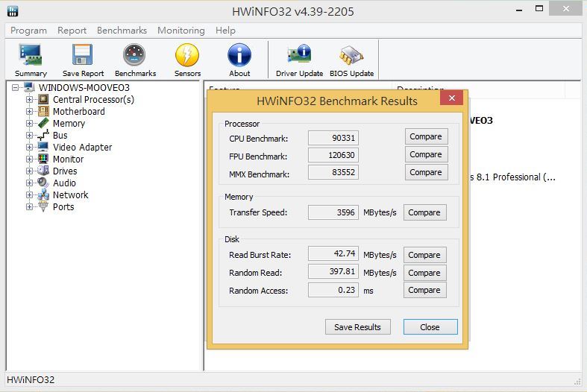Viewport: 587px width, 392px height.
Task: Select the Motherboard tree icon
Action: tap(43, 111)
